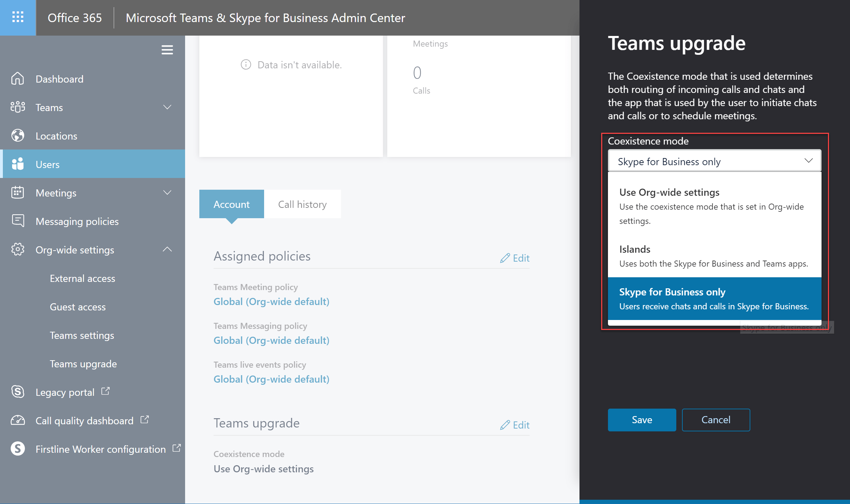
Task: Click the Dashboard home icon
Action: (17, 79)
